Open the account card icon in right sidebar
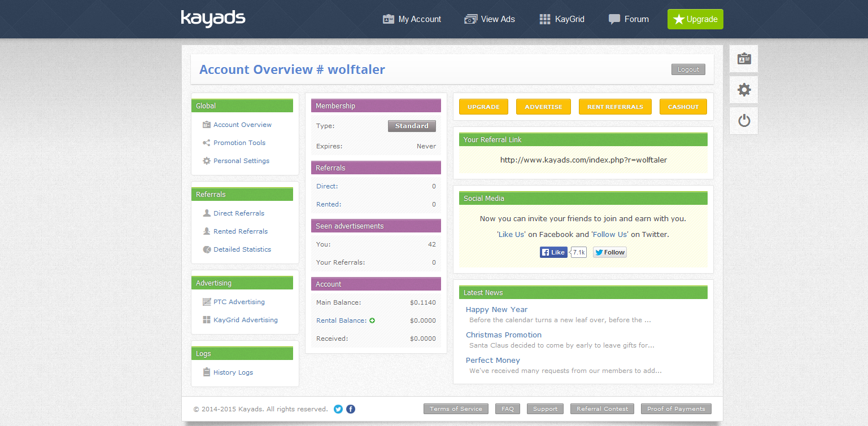 click(x=744, y=59)
